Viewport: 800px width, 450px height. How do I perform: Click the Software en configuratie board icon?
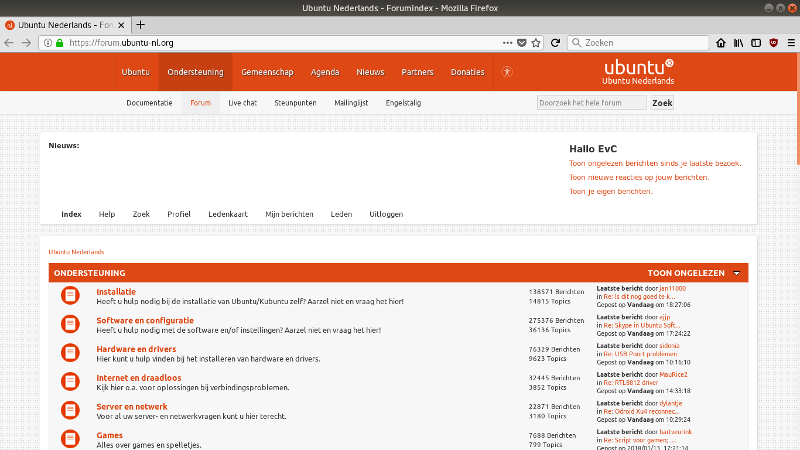[70, 323]
